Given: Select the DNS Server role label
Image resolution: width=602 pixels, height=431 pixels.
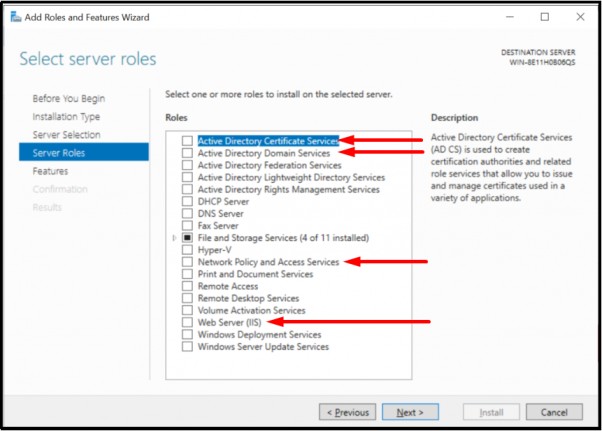Looking at the screenshot, I should click(220, 213).
